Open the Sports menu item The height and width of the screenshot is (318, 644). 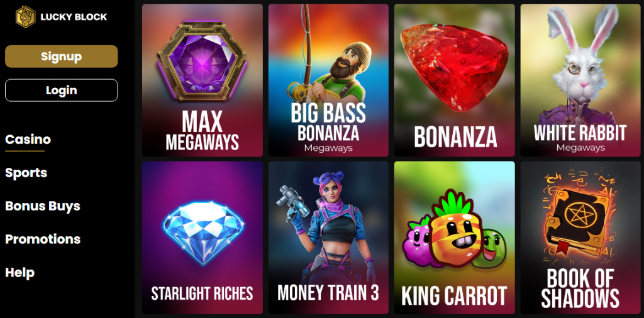26,173
